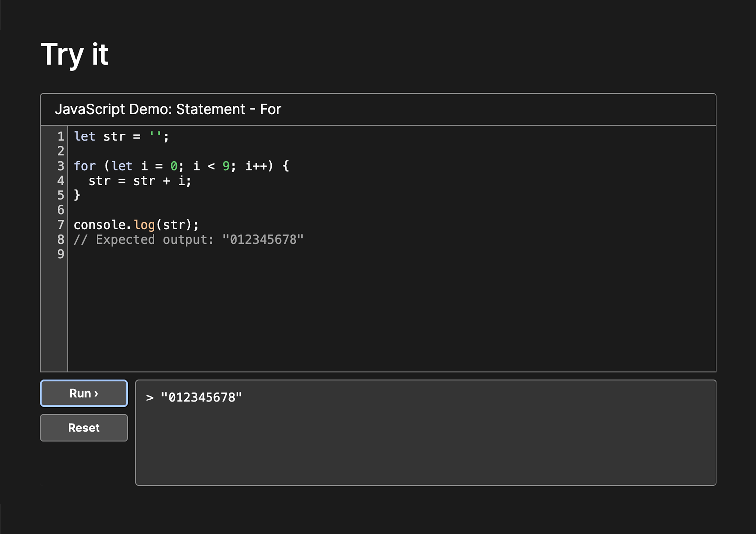Viewport: 756px width, 534px height.
Task: Click the Expected output comment line
Action: 188,240
